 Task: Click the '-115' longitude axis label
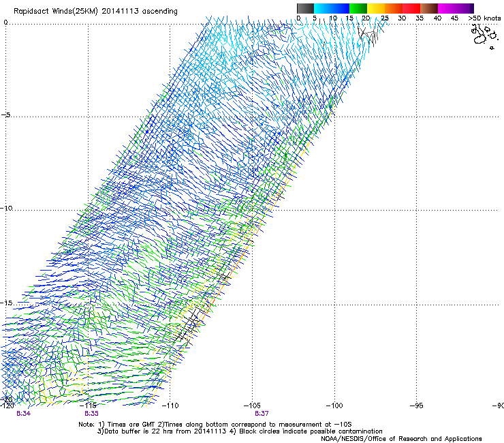[x=88, y=406]
